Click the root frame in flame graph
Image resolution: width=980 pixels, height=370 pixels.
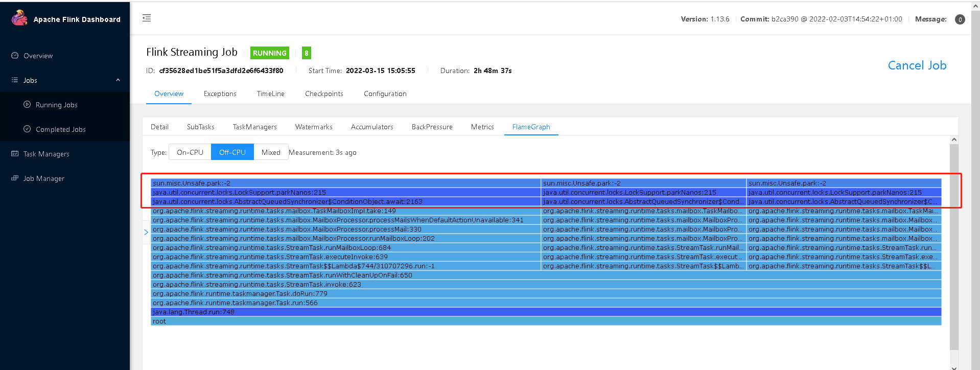(x=546, y=321)
